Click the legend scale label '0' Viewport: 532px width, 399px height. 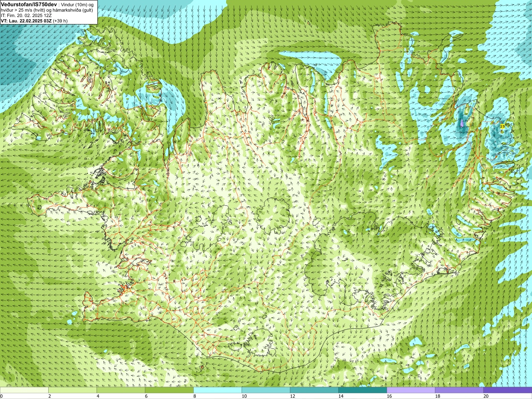(1, 396)
